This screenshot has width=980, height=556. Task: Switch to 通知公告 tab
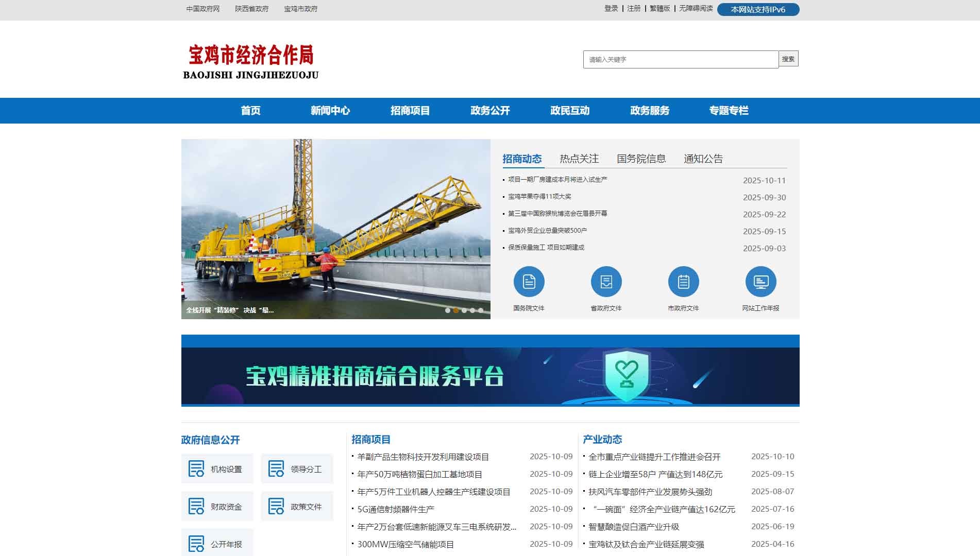click(703, 159)
